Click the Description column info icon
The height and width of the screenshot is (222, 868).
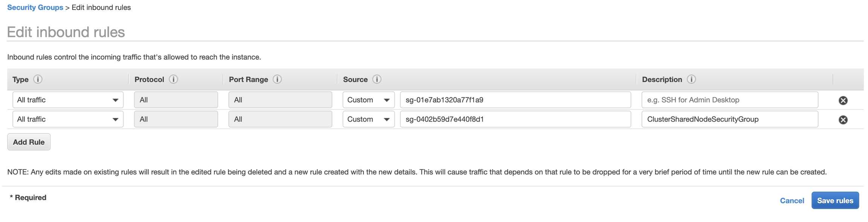point(691,79)
